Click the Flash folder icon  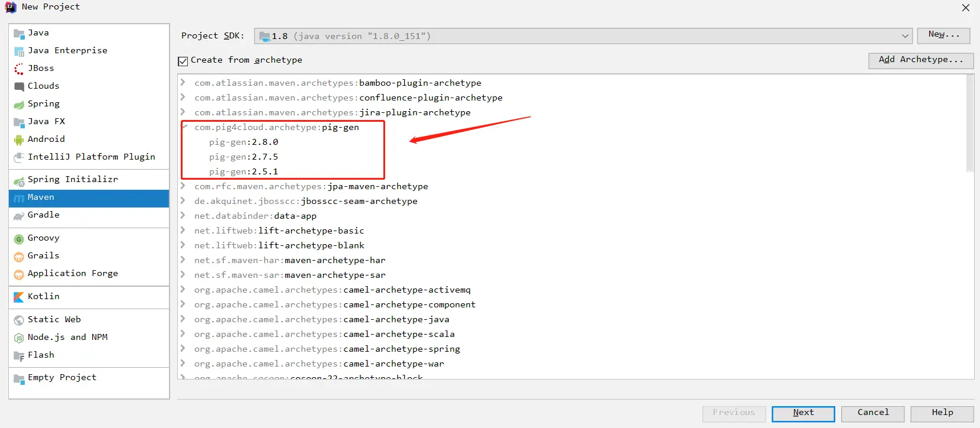click(x=19, y=356)
